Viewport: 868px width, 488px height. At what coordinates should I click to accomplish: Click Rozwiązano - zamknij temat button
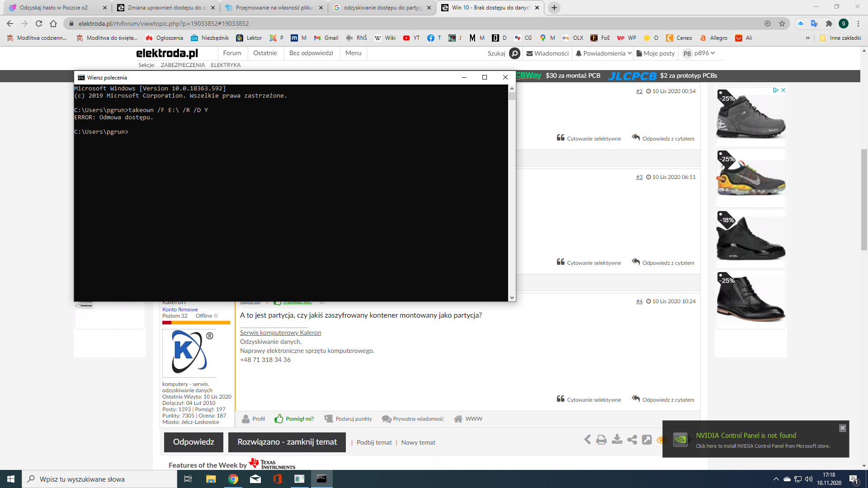287,442
